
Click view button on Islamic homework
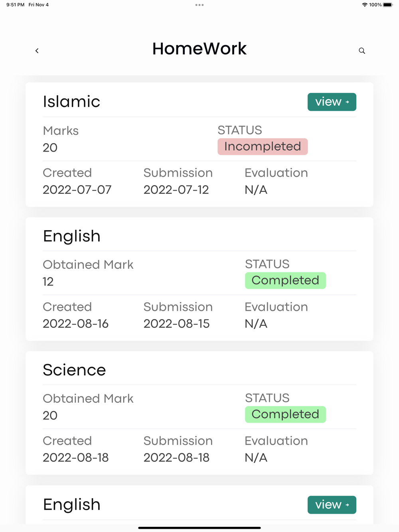[x=332, y=102]
